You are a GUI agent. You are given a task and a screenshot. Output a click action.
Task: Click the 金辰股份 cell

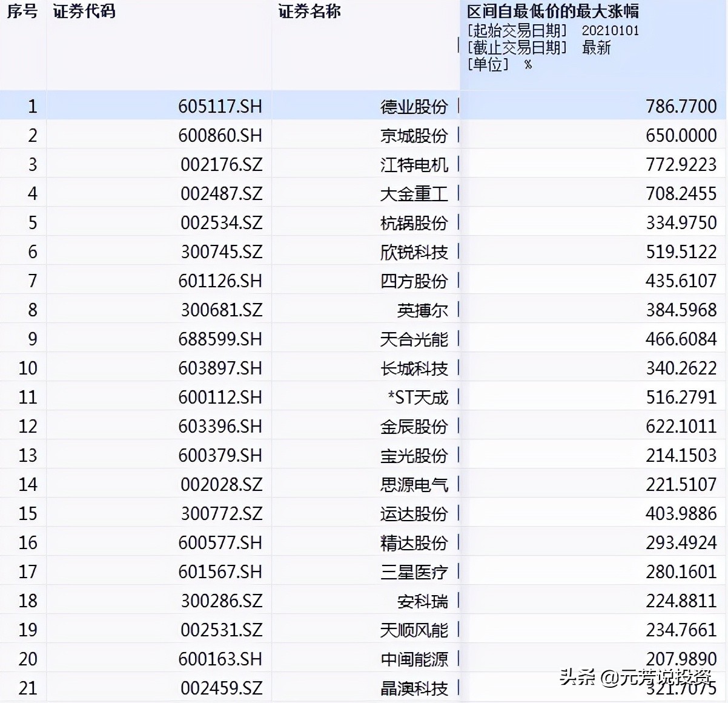click(x=414, y=427)
